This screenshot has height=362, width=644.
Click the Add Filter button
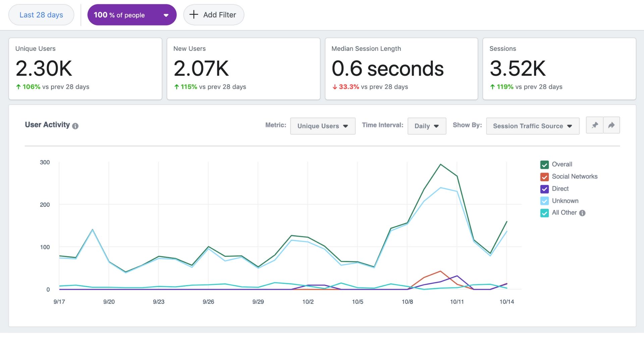[214, 15]
